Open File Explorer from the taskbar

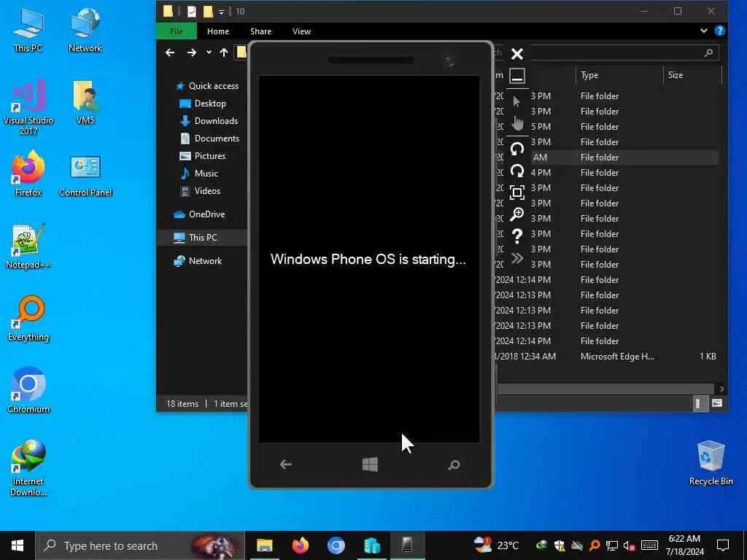point(264,545)
